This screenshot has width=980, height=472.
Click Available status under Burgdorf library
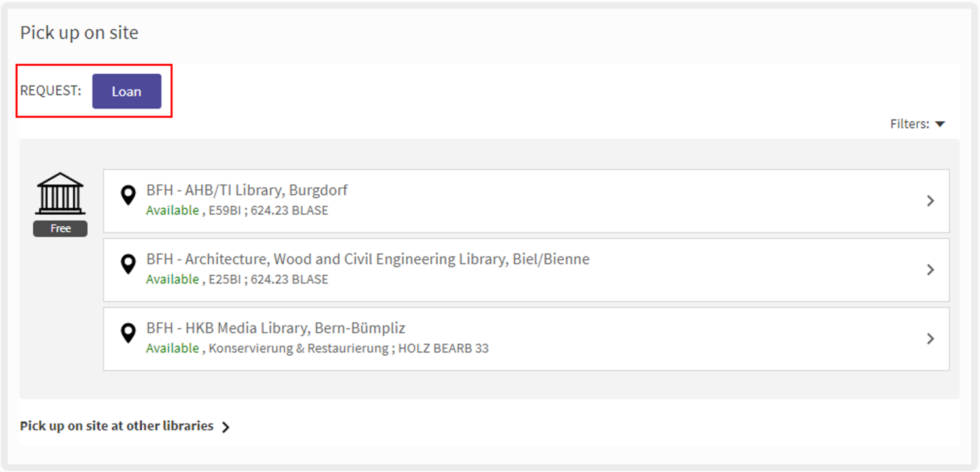click(x=172, y=210)
